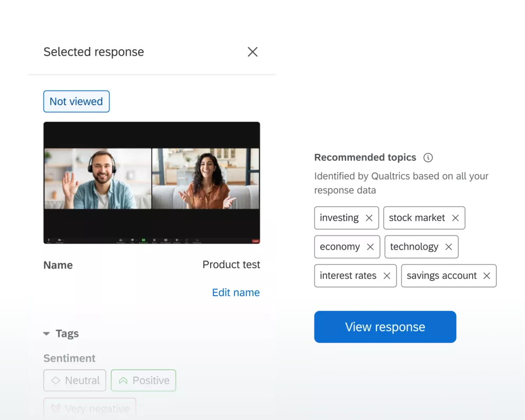
Task: Remove the stock market topic
Action: point(455,218)
